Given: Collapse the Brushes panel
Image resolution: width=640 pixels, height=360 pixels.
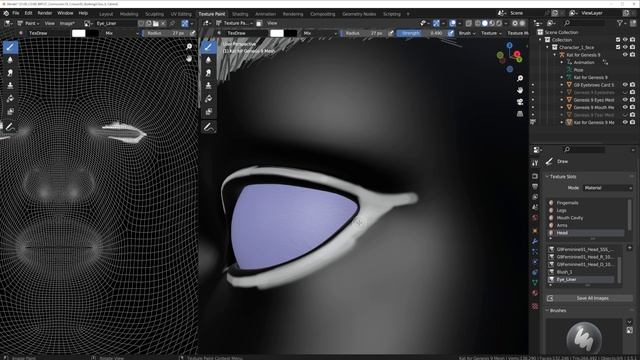Looking at the screenshot, I should (558, 311).
